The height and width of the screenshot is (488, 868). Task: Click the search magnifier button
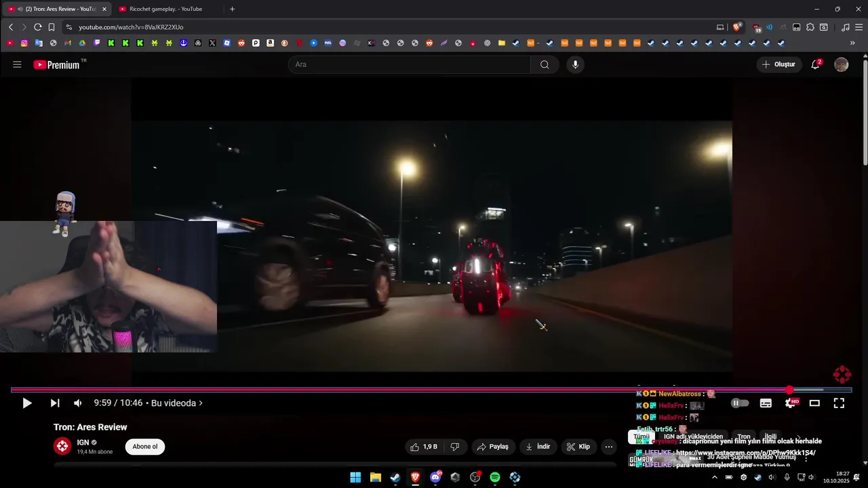[545, 64]
